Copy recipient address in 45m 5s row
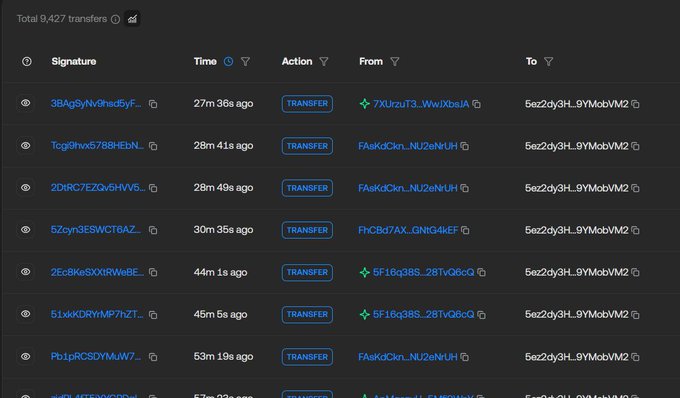 pyautogui.click(x=635, y=315)
